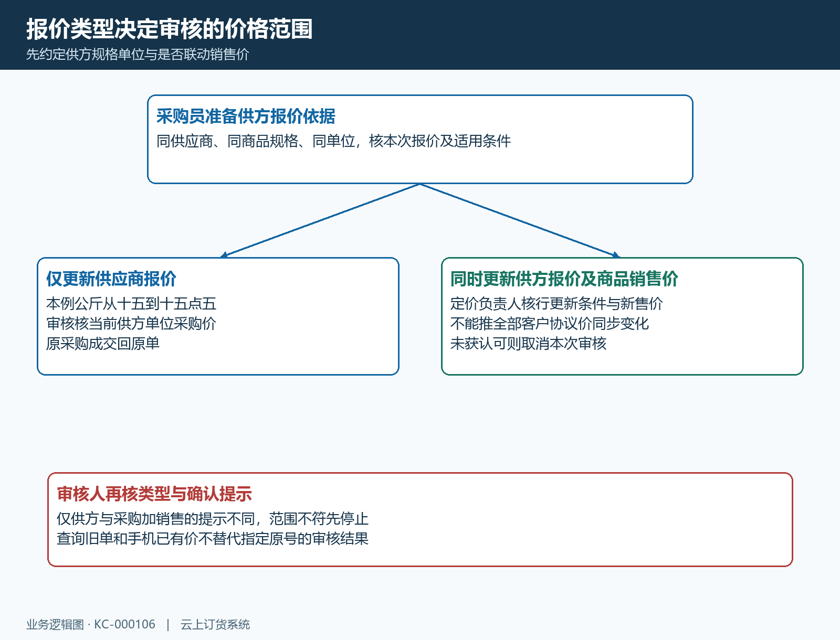This screenshot has height=640, width=840.
Task: Select the line 同供应商、同商品规格、同单位
Action: point(256,141)
